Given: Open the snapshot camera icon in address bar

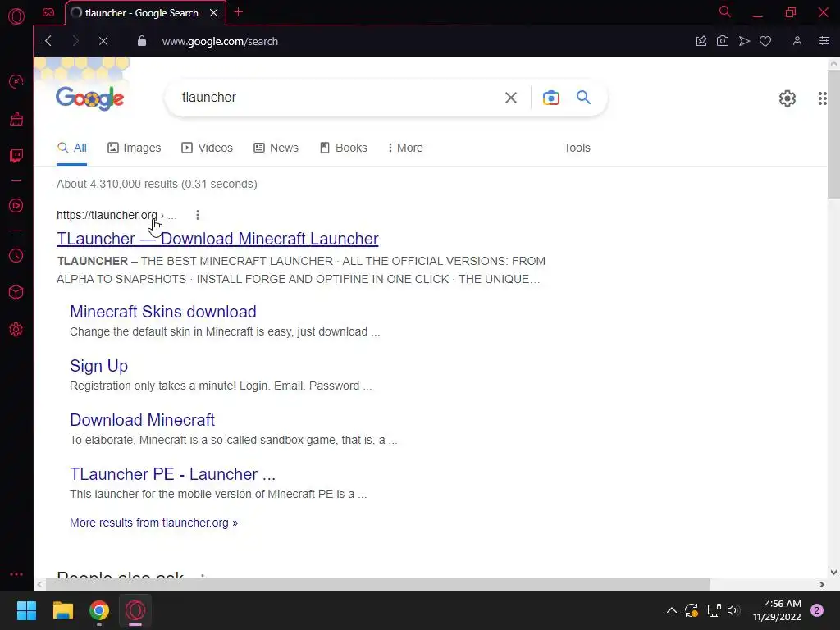Looking at the screenshot, I should coord(723,41).
